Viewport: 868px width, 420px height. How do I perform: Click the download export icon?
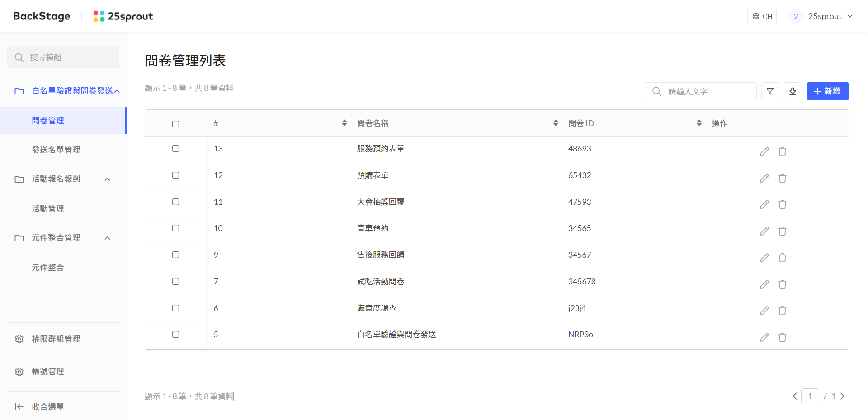793,91
